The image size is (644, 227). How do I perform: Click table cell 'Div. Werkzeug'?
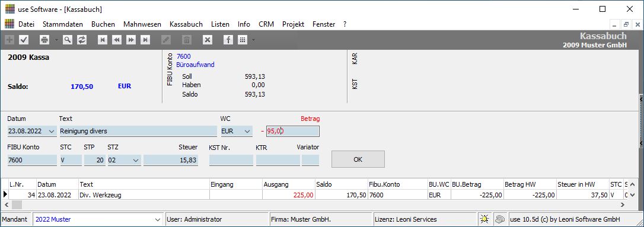click(x=144, y=195)
